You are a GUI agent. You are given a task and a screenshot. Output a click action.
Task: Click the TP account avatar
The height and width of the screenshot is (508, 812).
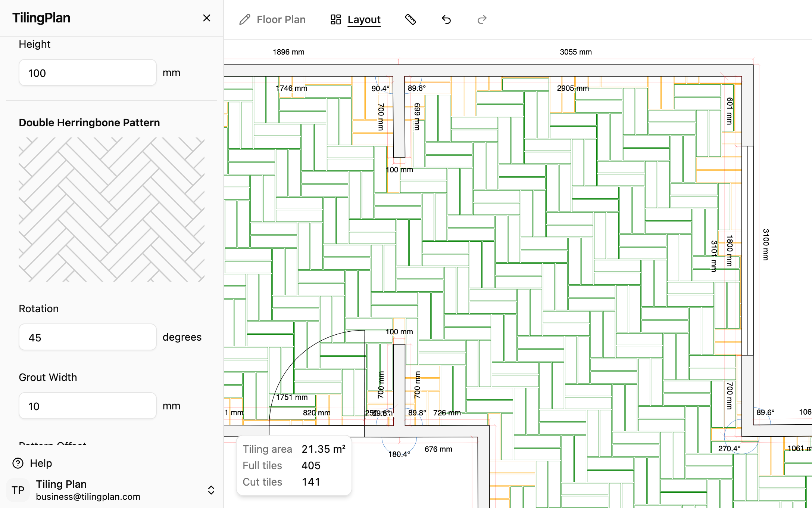coord(18,490)
